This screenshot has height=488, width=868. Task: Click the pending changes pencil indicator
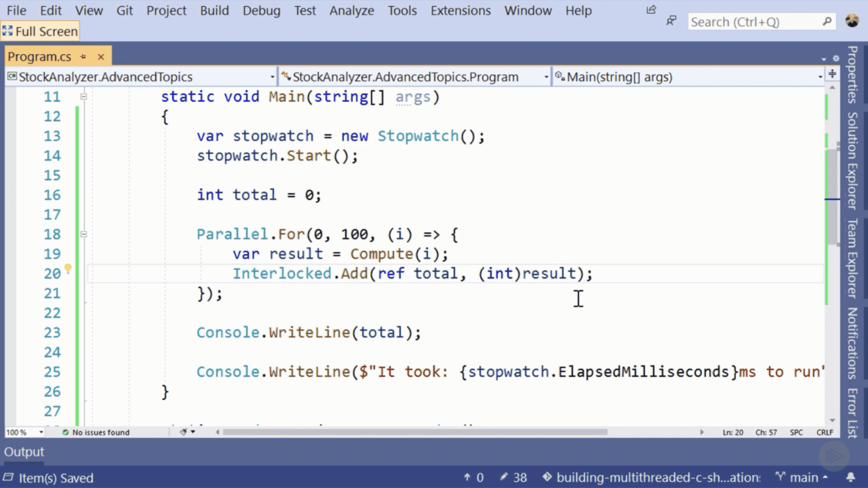tap(513, 477)
